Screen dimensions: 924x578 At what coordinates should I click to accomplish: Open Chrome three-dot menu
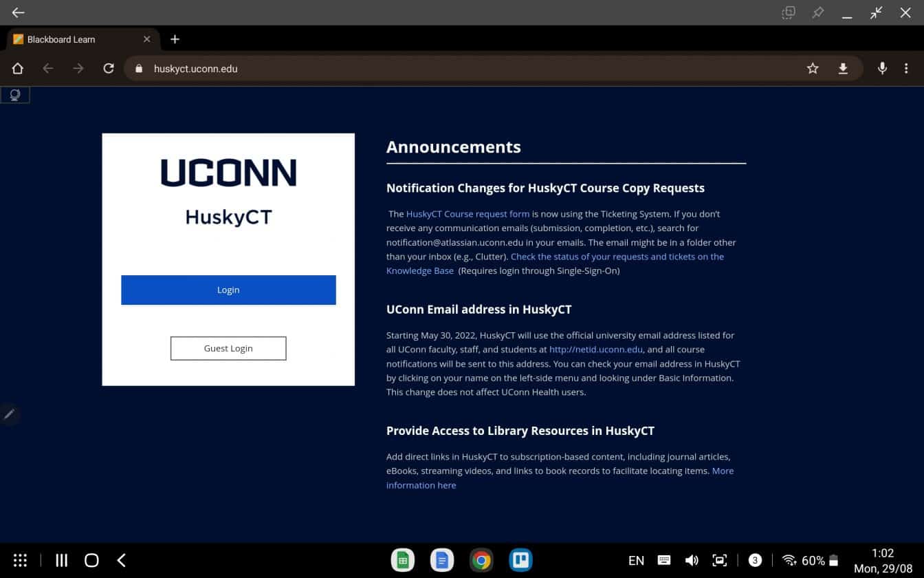[906, 68]
